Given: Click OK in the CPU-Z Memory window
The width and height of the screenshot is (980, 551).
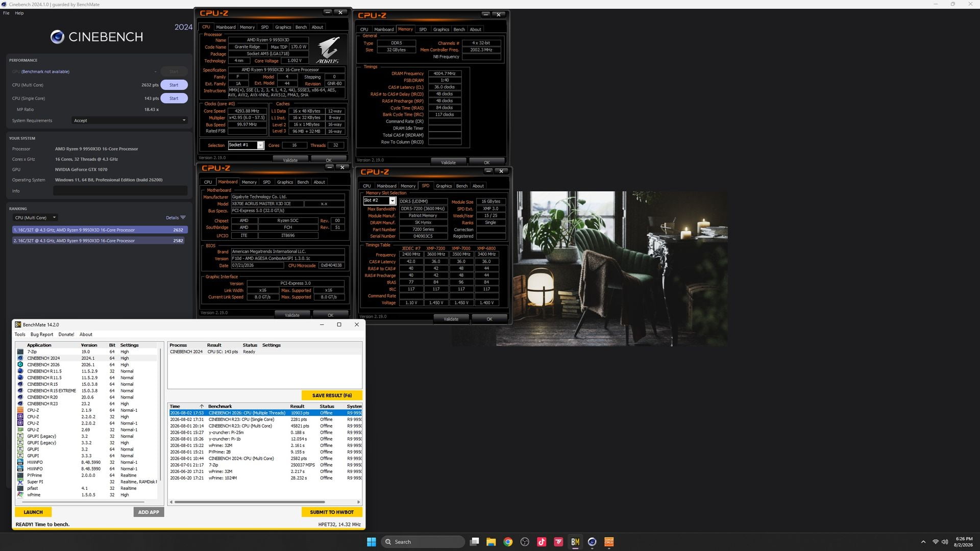Looking at the screenshot, I should [486, 162].
